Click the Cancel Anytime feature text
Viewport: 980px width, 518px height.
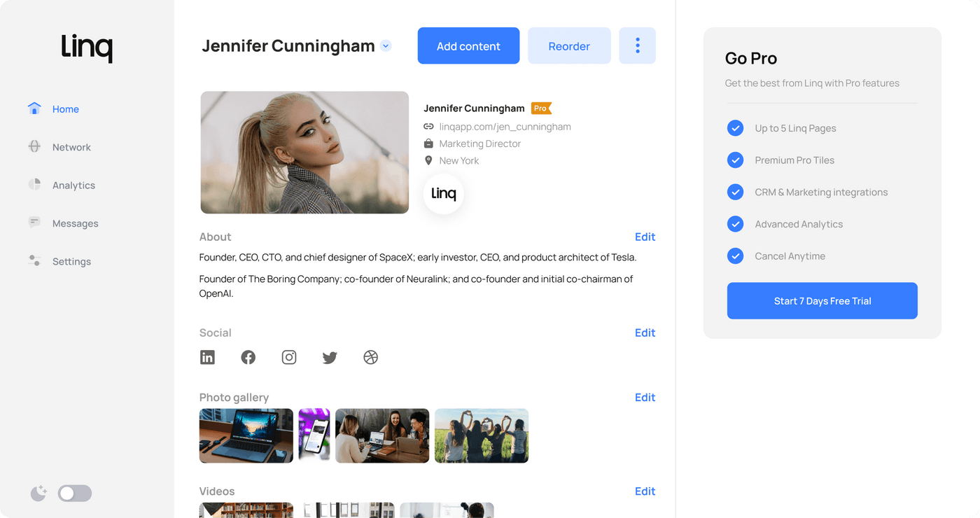(790, 256)
